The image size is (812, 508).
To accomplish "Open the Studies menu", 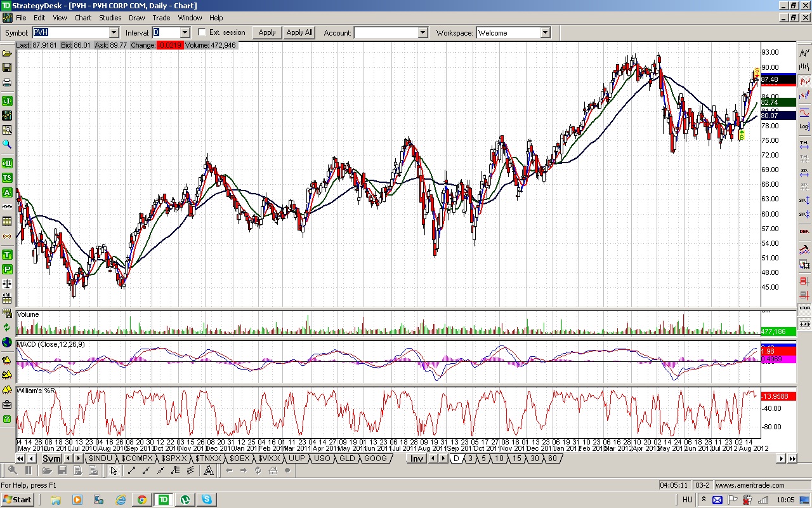I will [x=110, y=18].
